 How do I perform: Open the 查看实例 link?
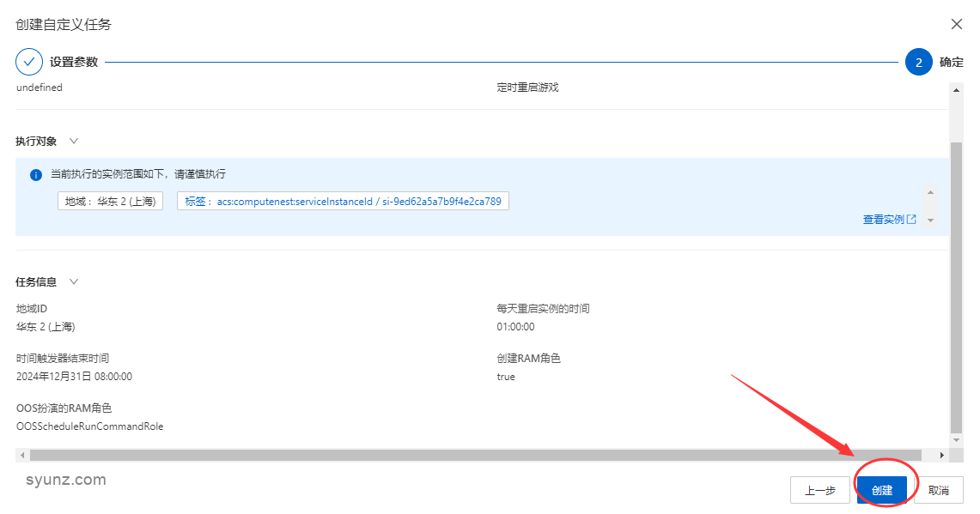[889, 219]
